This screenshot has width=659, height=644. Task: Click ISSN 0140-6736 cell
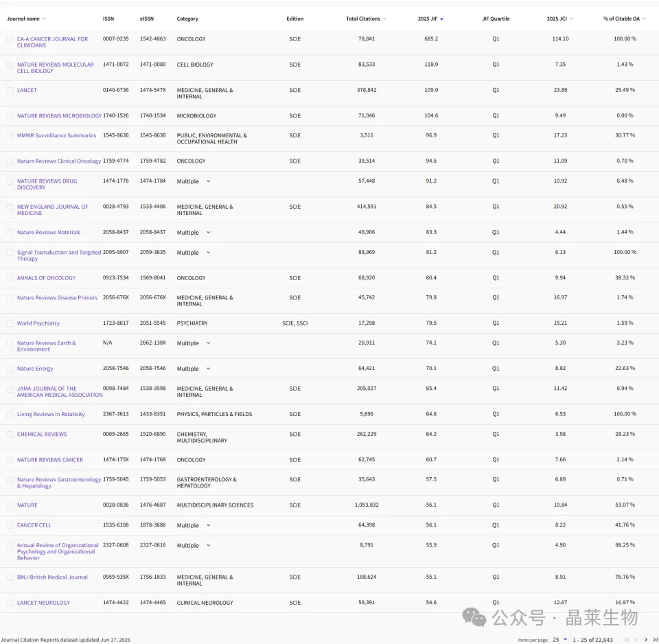tap(115, 90)
